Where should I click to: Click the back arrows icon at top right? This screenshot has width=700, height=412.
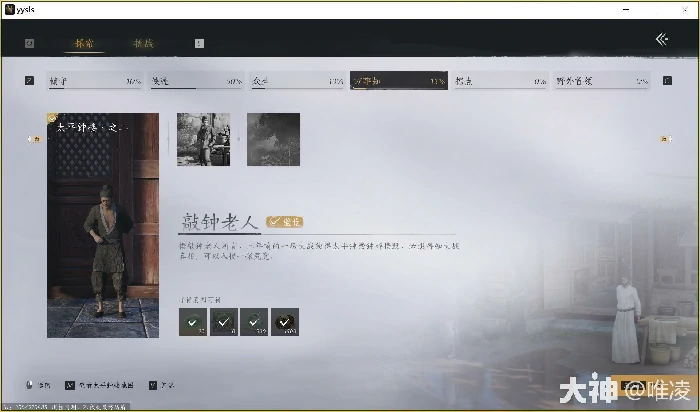tap(661, 39)
